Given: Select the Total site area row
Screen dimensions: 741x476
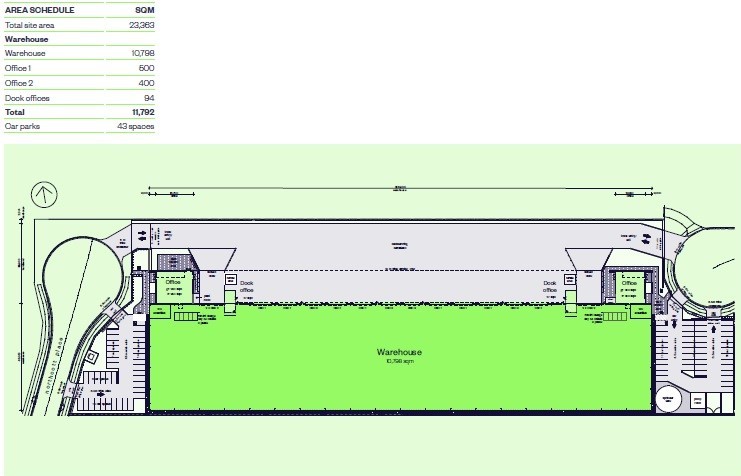Looking at the screenshot, I should (79, 25).
